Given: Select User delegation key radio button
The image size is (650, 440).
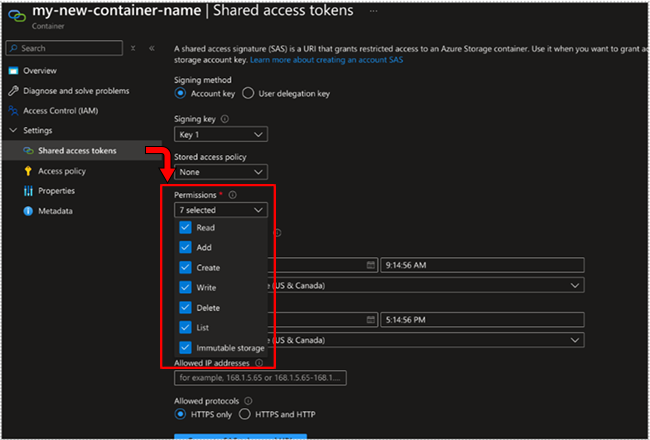Looking at the screenshot, I should (248, 93).
